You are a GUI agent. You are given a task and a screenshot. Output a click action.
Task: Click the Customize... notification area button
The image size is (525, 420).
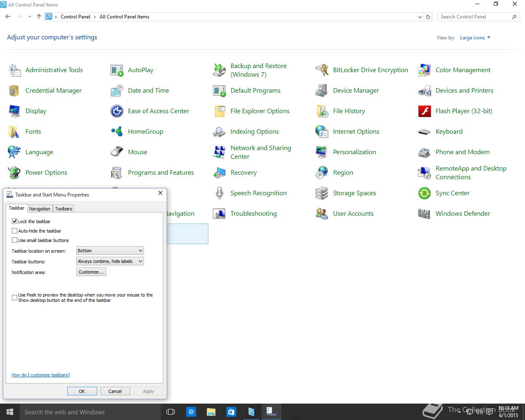coord(91,272)
